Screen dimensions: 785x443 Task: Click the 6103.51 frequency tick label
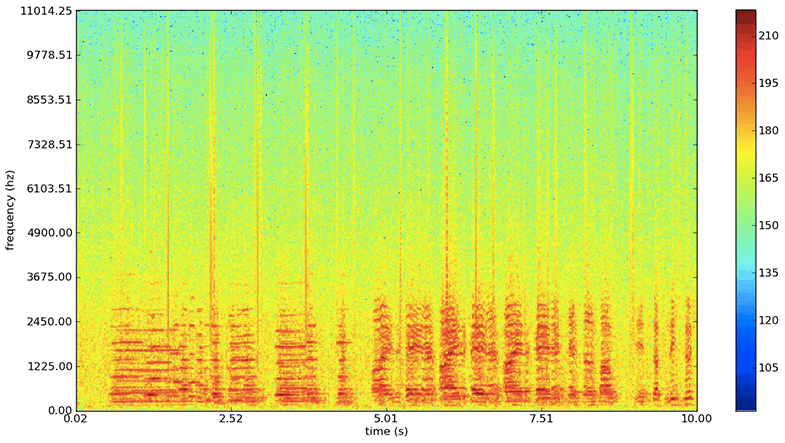(49, 188)
